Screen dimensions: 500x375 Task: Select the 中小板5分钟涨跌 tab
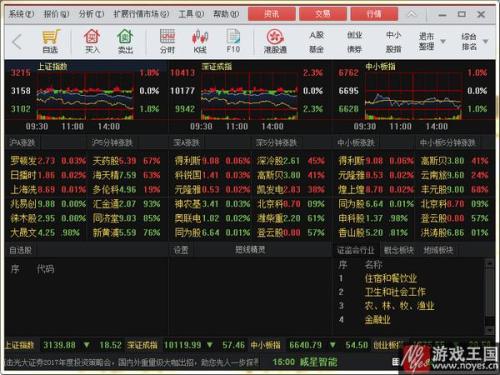pyautogui.click(x=447, y=143)
